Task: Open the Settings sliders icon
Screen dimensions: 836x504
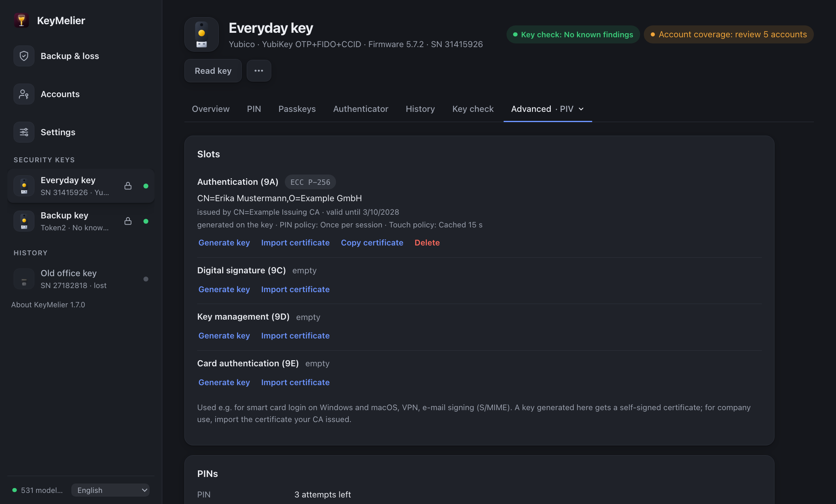Action: 24,132
